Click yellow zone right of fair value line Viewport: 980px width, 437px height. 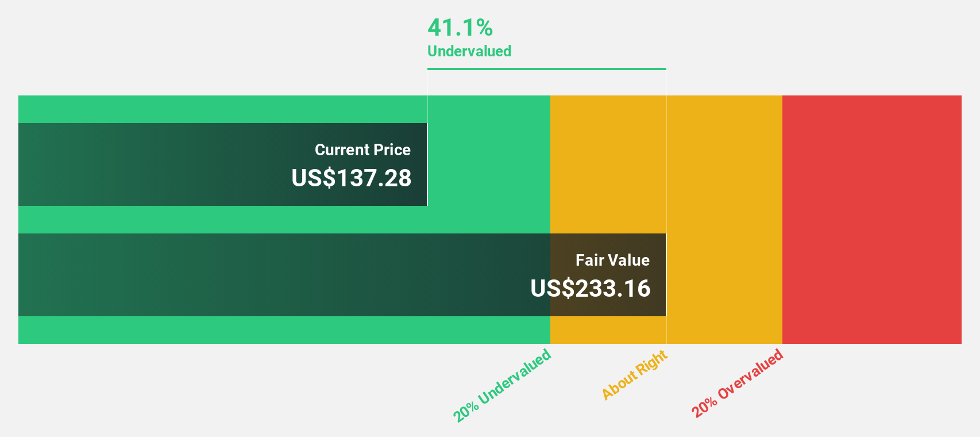coord(724,219)
